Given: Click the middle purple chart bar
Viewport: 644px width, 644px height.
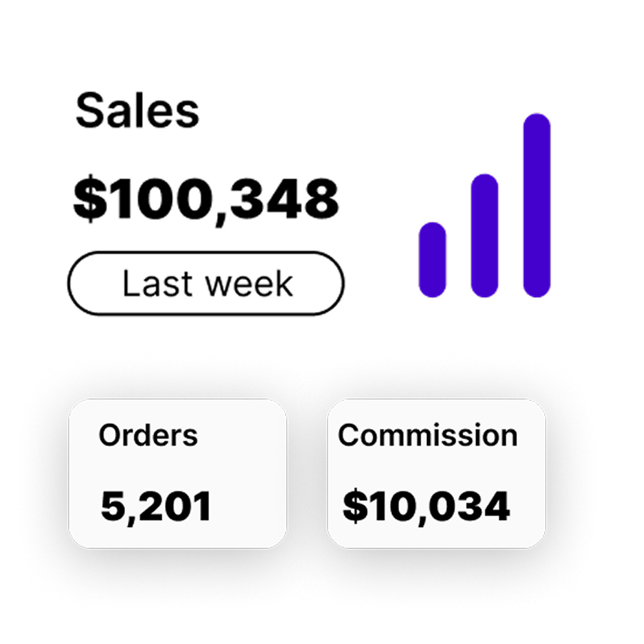Looking at the screenshot, I should [x=485, y=235].
